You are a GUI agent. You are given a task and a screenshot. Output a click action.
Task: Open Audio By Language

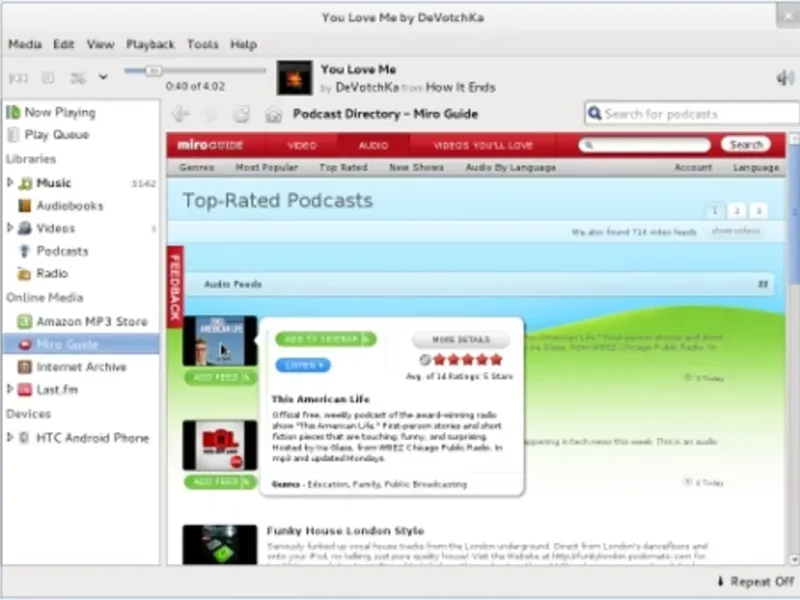click(x=511, y=167)
